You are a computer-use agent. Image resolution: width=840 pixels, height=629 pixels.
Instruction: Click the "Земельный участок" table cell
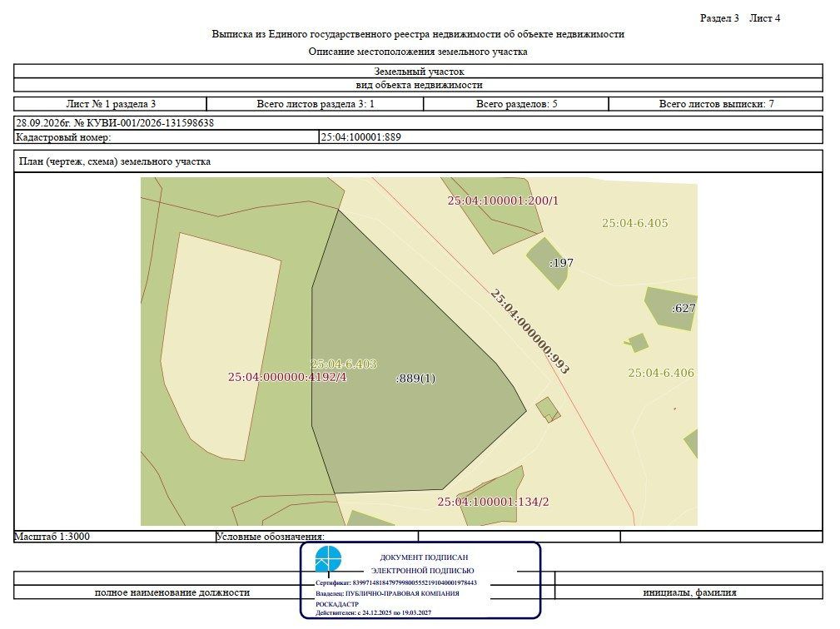419,72
